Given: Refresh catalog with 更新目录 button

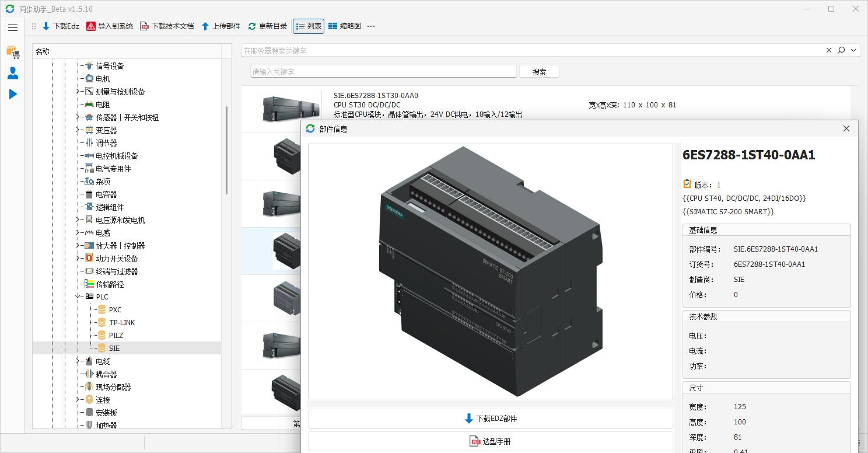Looking at the screenshot, I should pos(268,26).
